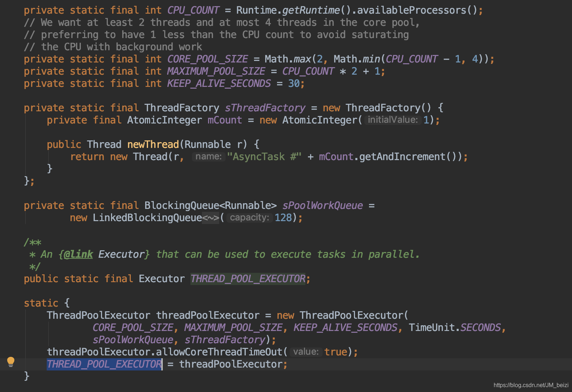Click the 'the CPU with background work' comment

coord(113,47)
